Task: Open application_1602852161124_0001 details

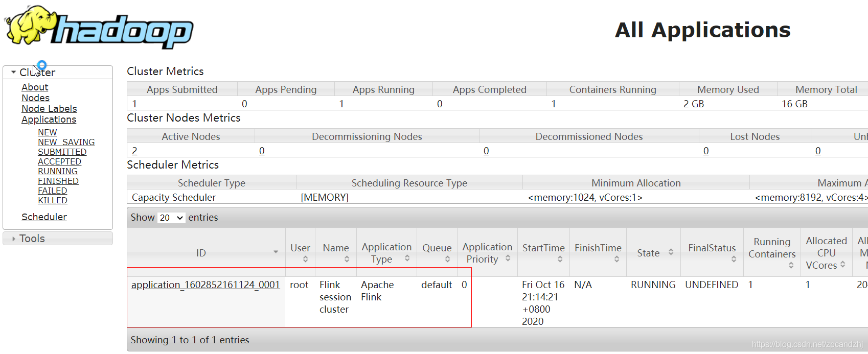Action: tap(205, 285)
